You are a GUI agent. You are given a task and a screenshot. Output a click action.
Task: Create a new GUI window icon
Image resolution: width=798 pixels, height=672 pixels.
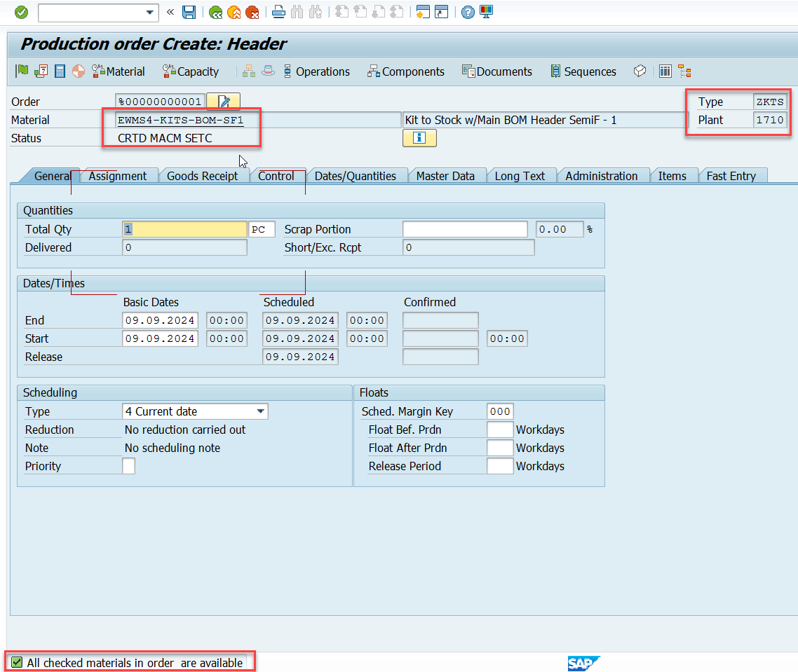[423, 12]
